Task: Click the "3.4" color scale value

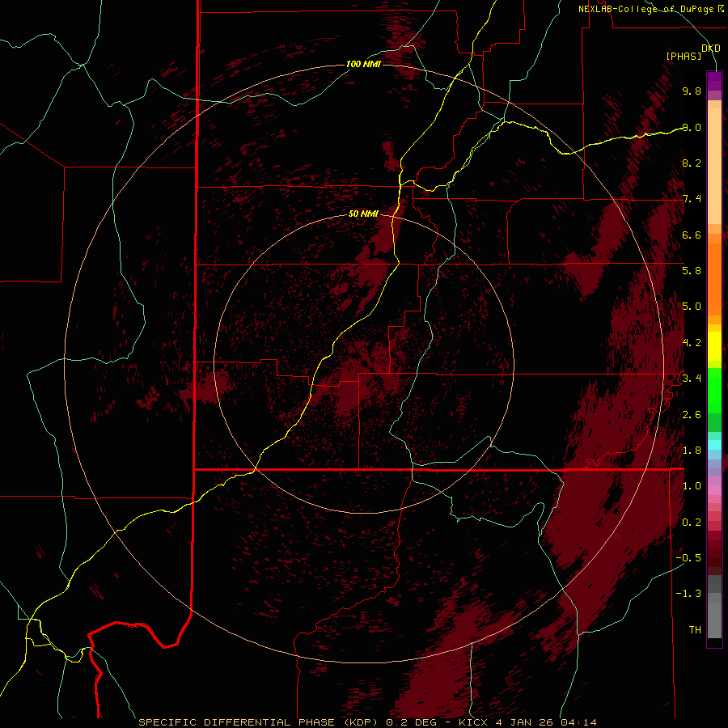Action: (692, 379)
